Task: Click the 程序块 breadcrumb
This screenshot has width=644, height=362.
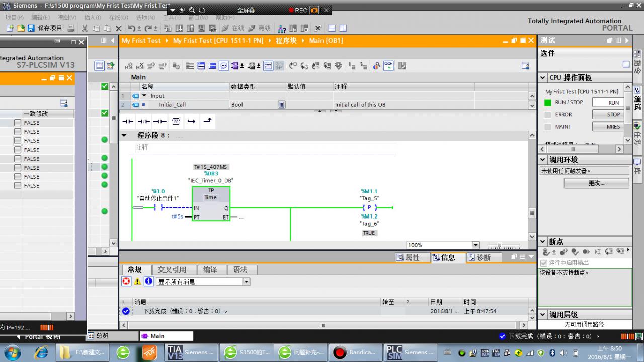Action: coord(286,40)
